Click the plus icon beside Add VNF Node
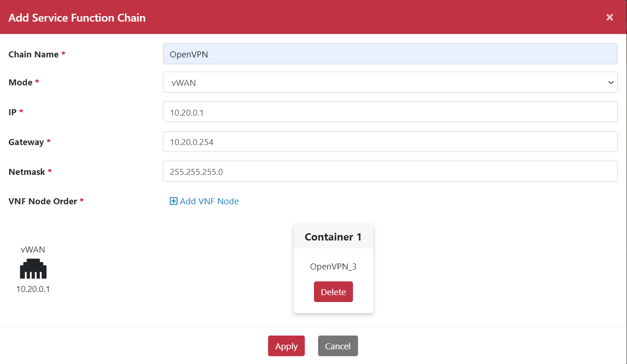The image size is (627, 364). pyautogui.click(x=174, y=201)
